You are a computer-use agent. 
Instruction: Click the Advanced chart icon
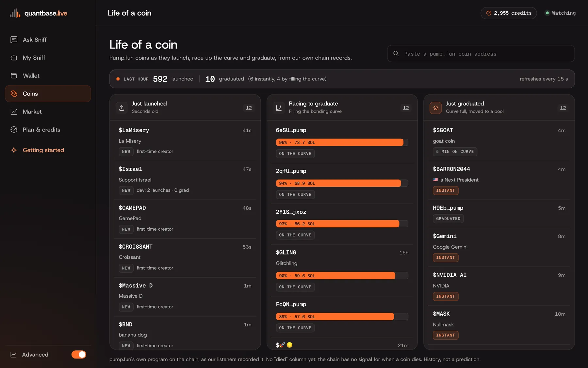point(13,355)
